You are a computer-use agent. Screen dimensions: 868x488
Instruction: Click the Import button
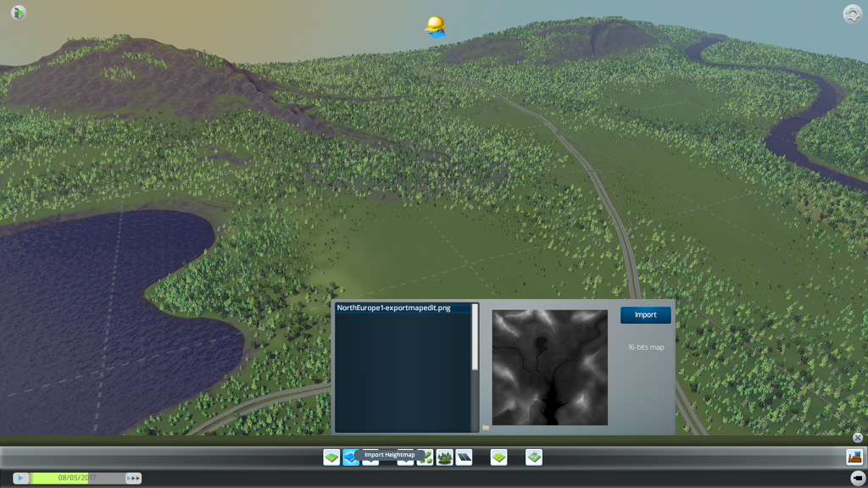pyautogui.click(x=645, y=315)
